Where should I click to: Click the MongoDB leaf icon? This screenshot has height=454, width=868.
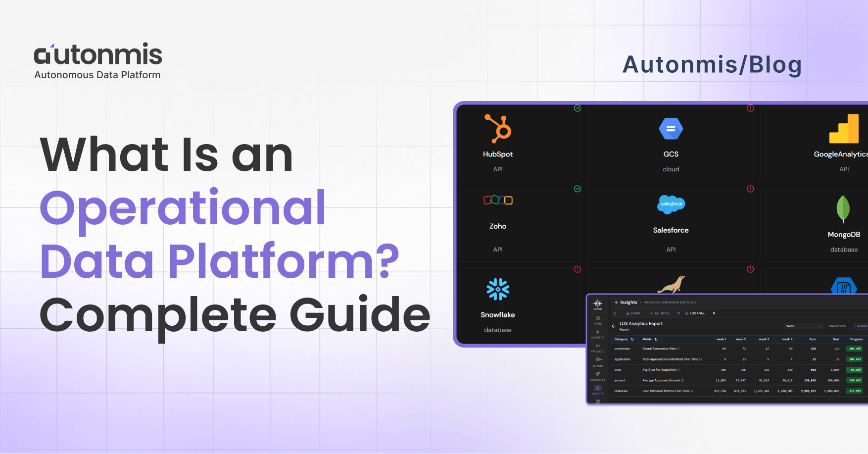[x=843, y=208]
